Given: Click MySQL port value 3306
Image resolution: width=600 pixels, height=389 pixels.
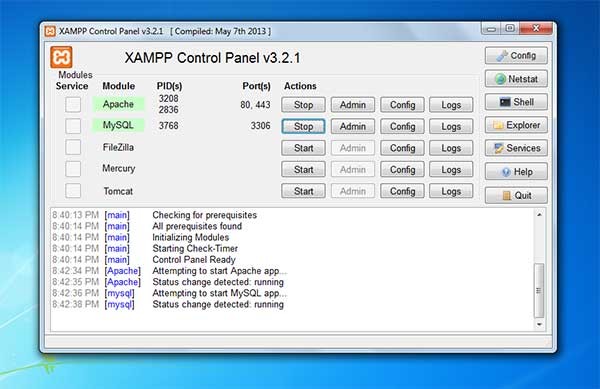Looking at the screenshot, I should [260, 125].
